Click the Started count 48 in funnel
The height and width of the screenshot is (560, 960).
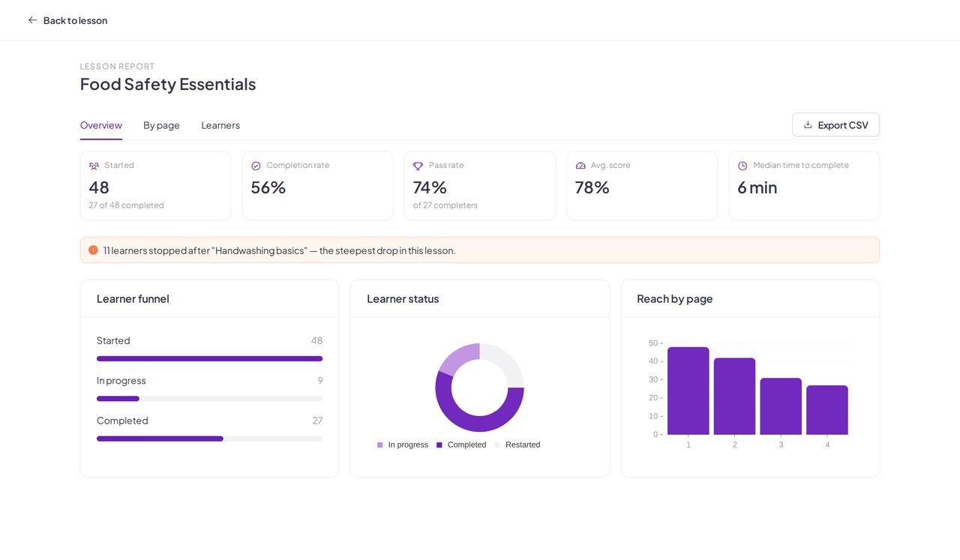coord(317,340)
